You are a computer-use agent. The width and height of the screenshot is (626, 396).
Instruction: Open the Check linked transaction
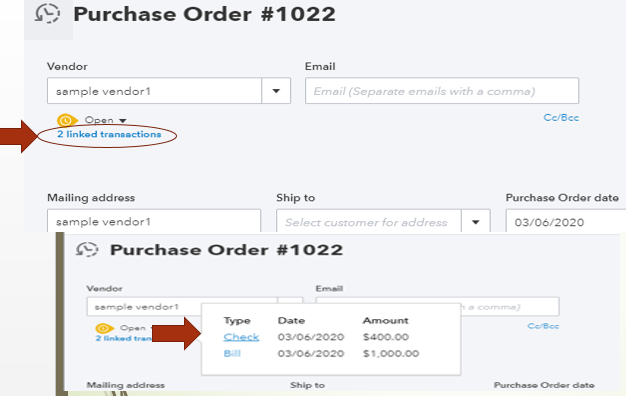pyautogui.click(x=241, y=337)
